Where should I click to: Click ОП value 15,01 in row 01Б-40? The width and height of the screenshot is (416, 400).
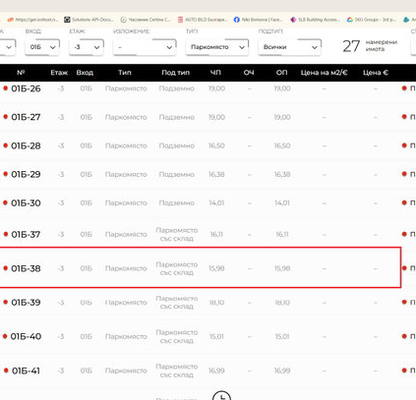tap(282, 336)
